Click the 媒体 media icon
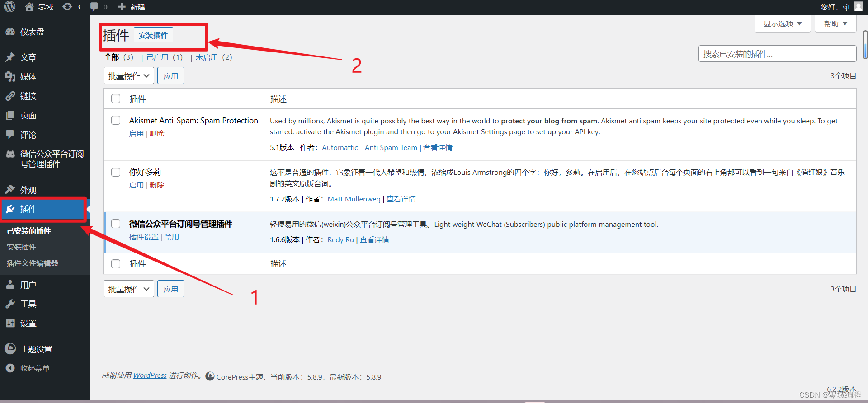Image resolution: width=868 pixels, height=403 pixels. [10, 77]
